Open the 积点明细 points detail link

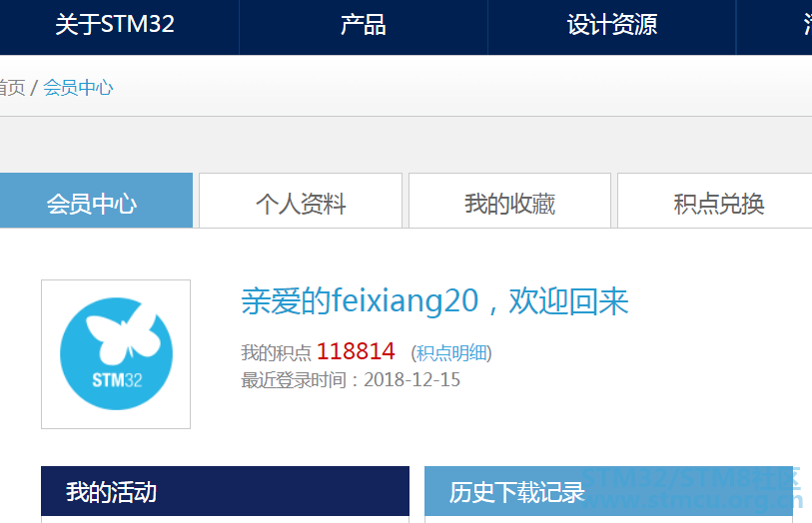[451, 353]
